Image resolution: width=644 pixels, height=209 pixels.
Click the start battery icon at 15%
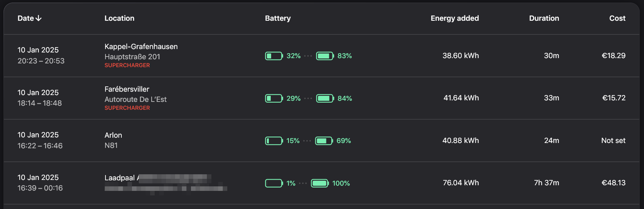click(274, 141)
